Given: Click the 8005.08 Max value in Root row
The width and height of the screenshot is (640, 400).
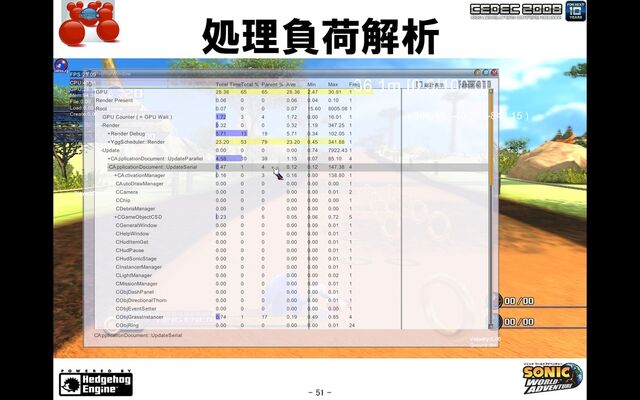Looking at the screenshot, I should (x=337, y=109).
